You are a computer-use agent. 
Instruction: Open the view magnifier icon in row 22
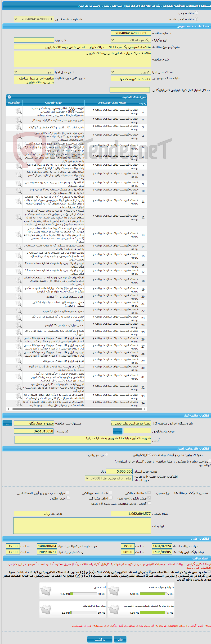pyautogui.click(x=18, y=311)
